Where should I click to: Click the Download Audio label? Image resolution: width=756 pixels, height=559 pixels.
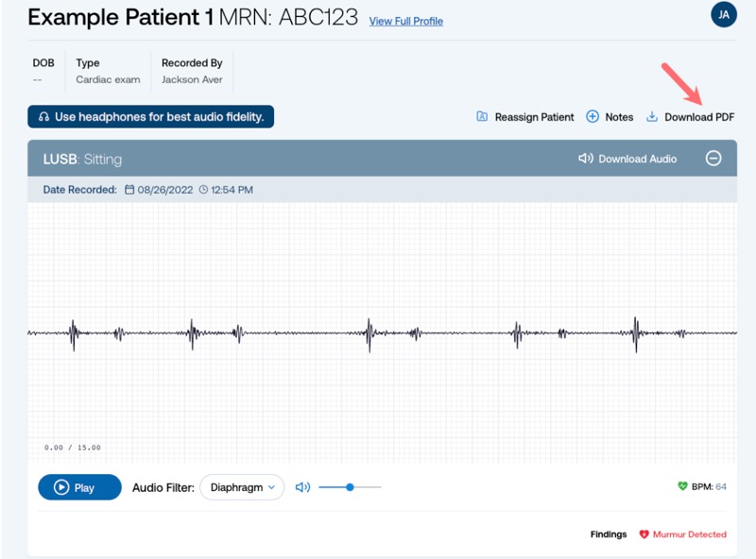pyautogui.click(x=637, y=159)
